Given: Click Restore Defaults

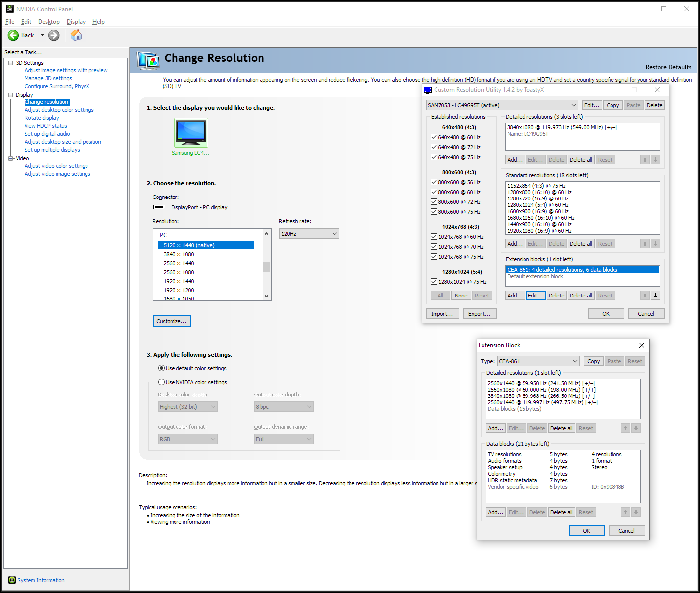Looking at the screenshot, I should click(x=668, y=67).
